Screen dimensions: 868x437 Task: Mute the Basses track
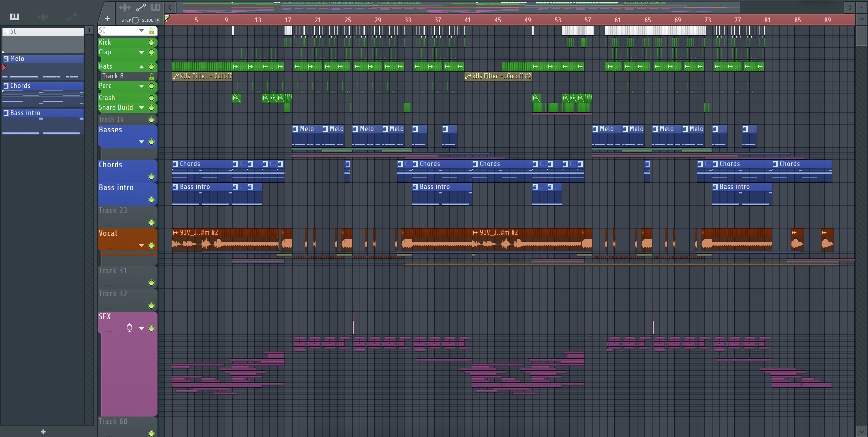(x=152, y=142)
